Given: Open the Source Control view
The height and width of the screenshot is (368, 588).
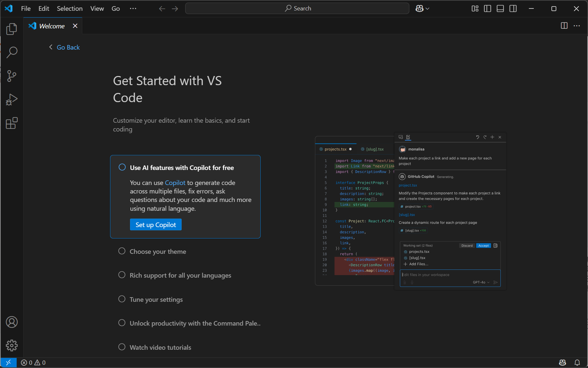Looking at the screenshot, I should pos(12,76).
